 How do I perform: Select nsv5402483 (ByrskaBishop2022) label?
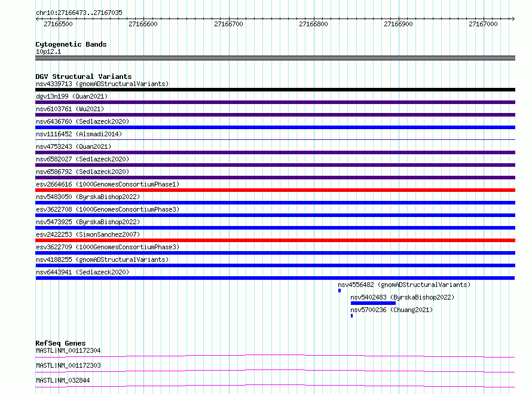coord(402,297)
